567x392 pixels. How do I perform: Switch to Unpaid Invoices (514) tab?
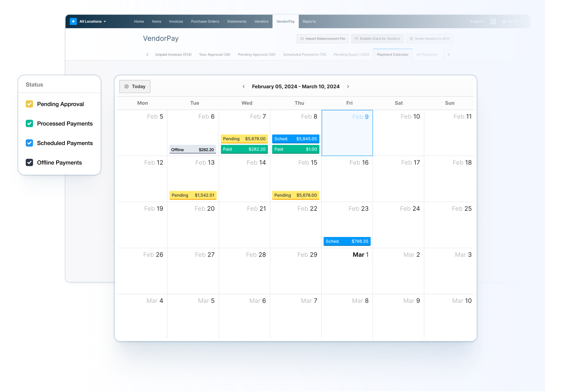click(x=173, y=55)
